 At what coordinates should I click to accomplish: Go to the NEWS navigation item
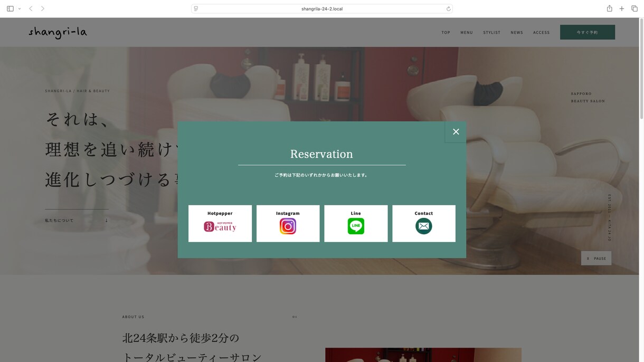click(517, 32)
